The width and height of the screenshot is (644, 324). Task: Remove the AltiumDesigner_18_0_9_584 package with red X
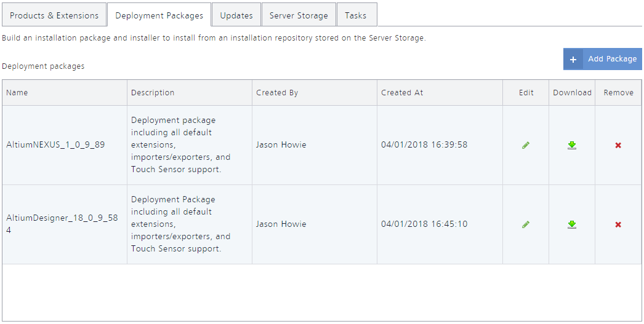[618, 224]
